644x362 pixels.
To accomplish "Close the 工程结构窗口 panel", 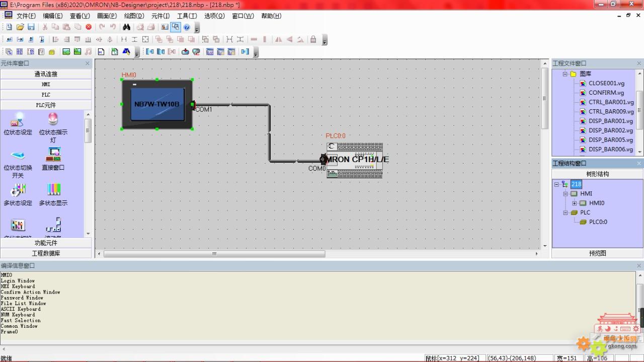I will [639, 163].
